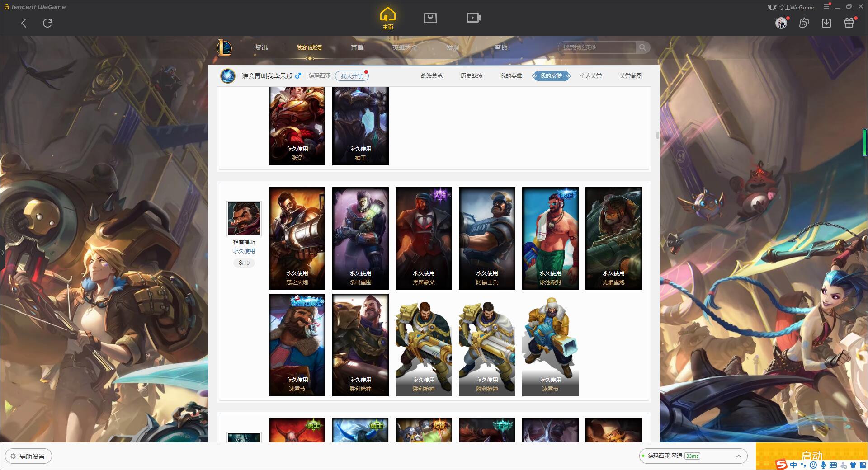The image size is (868, 470).
Task: Open the 杀出重围 skin card
Action: point(360,238)
